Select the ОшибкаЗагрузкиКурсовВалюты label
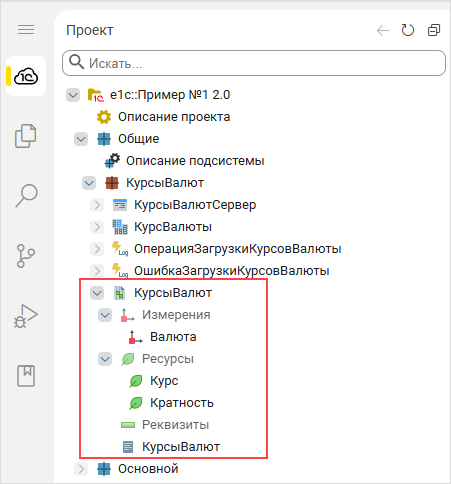This screenshot has width=451, height=484. point(232,271)
